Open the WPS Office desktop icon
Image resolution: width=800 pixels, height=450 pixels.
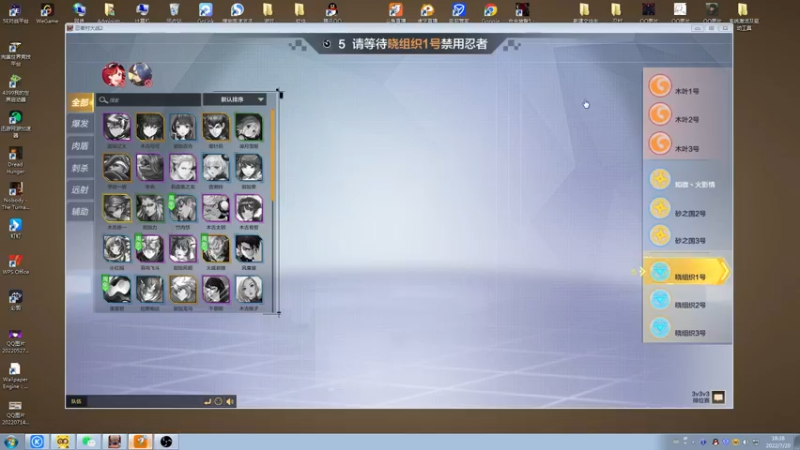click(x=15, y=264)
